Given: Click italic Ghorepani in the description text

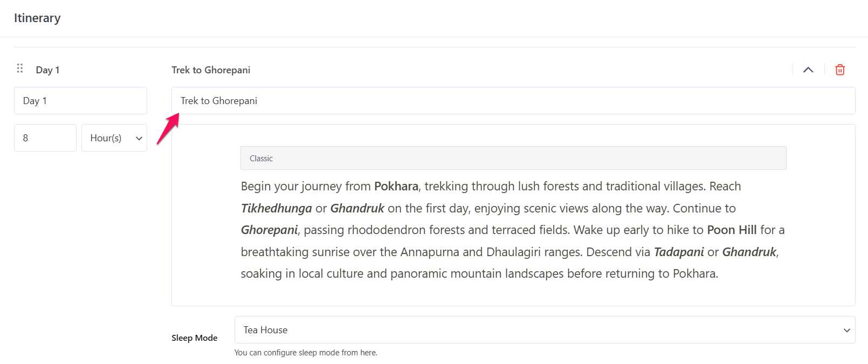Looking at the screenshot, I should [x=269, y=230].
